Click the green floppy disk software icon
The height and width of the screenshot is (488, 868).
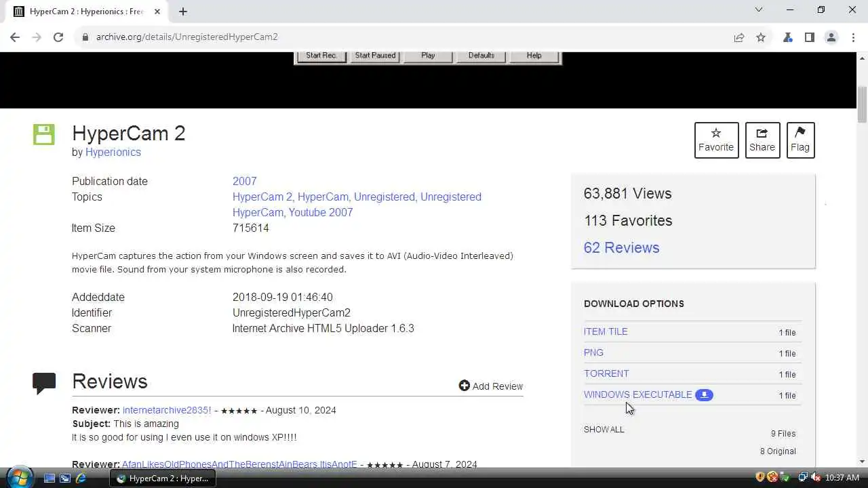tap(43, 134)
